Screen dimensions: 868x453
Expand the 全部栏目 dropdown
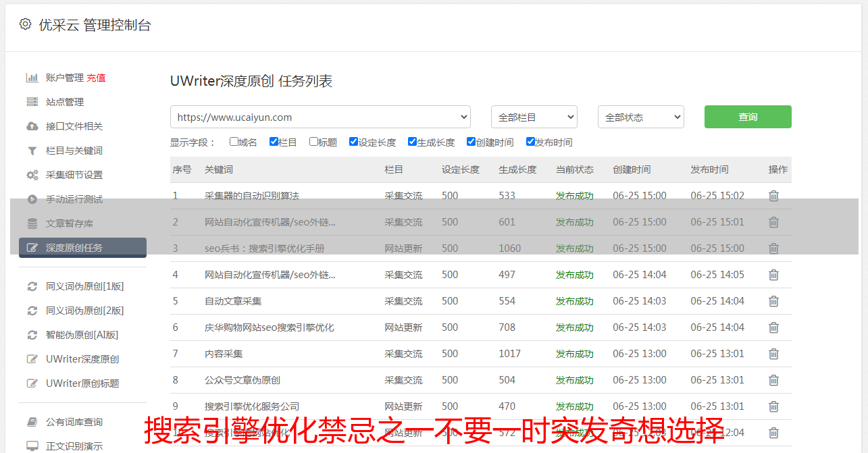(534, 117)
